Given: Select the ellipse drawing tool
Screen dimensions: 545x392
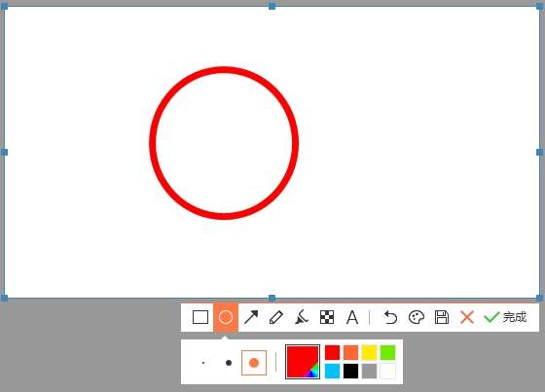Looking at the screenshot, I should click(x=226, y=317).
